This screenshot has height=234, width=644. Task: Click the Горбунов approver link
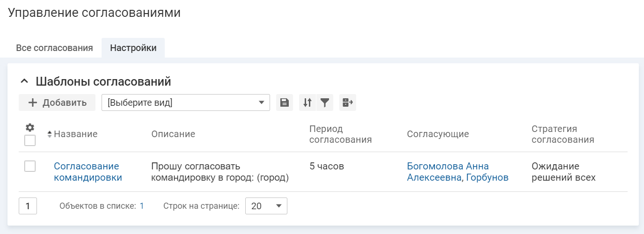[487, 178]
